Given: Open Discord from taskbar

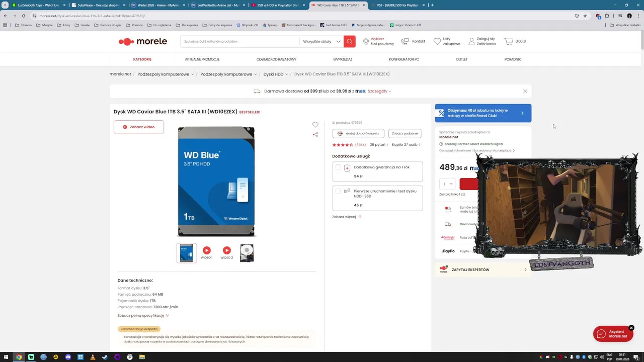Looking at the screenshot, I should 68,357.
